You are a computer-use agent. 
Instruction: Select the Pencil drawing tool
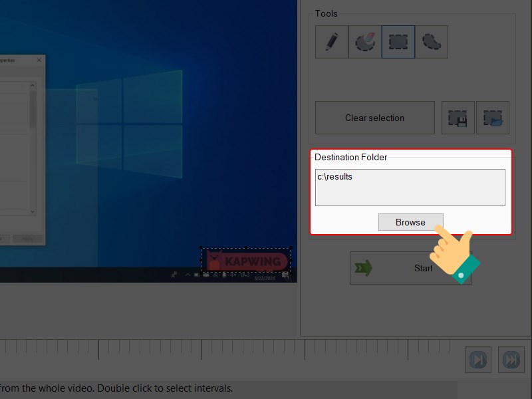point(331,41)
